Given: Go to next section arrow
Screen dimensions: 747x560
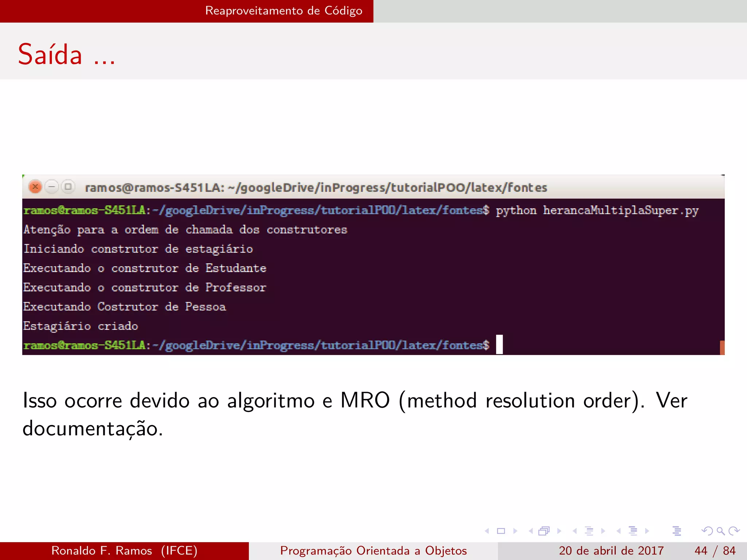Looking at the screenshot, I should 647,531.
